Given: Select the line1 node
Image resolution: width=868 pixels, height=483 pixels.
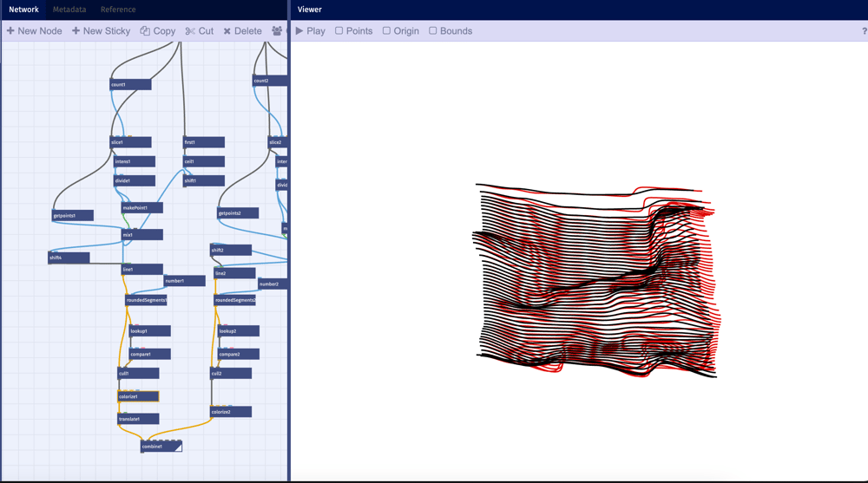Looking at the screenshot, I should tap(142, 270).
